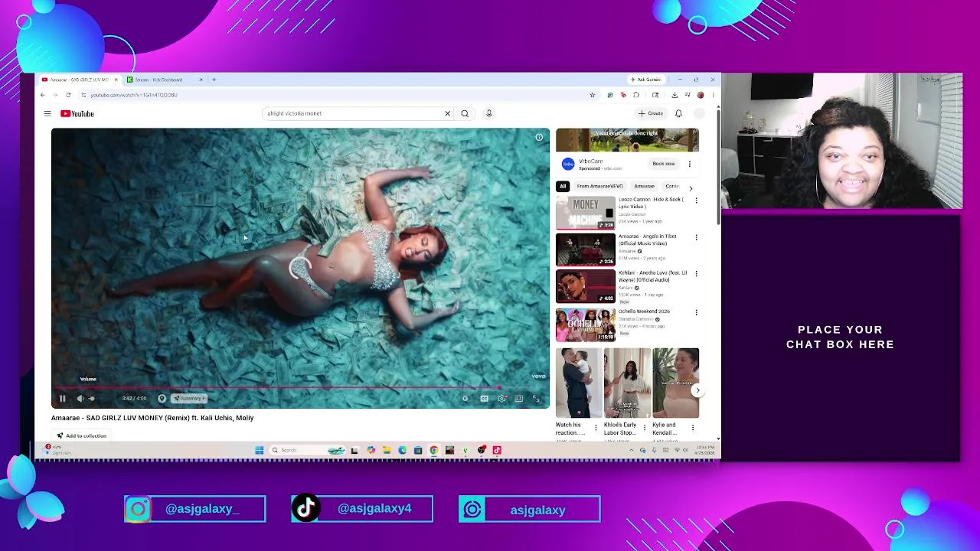Screen dimensions: 980x551
Task: Select the Amaarae filter chip
Action: 644,187
